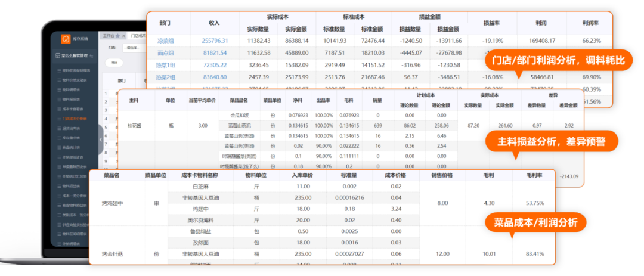The width and height of the screenshot is (644, 276).
Task: Click the 当前平均单价 column header
Action: coord(202,100)
